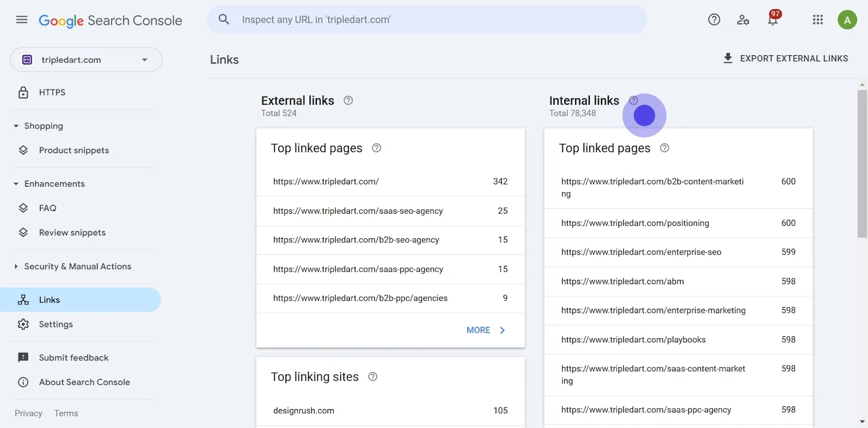Image resolution: width=868 pixels, height=428 pixels.
Task: Click the HTTPS lock icon
Action: pos(23,92)
